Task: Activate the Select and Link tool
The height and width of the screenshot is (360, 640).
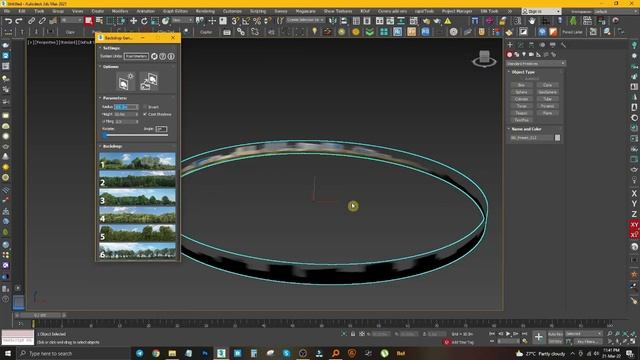Action: pos(31,21)
